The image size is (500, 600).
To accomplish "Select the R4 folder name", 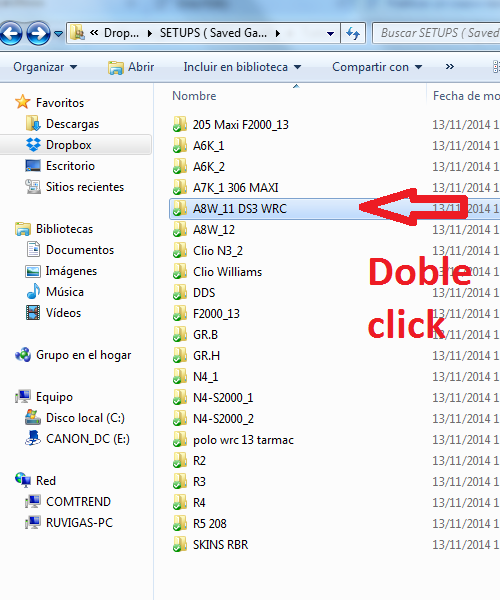I will coord(199,503).
